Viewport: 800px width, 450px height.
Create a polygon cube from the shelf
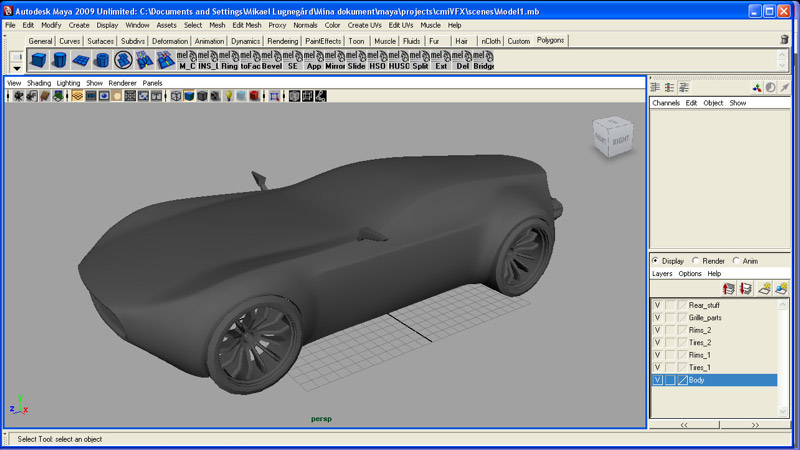coord(38,60)
